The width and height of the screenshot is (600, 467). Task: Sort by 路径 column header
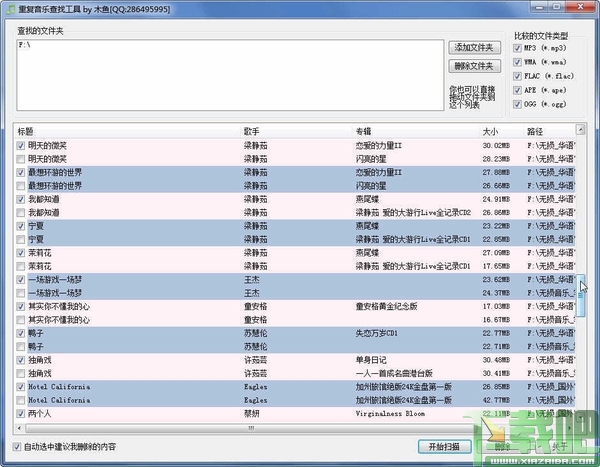[x=549, y=131]
